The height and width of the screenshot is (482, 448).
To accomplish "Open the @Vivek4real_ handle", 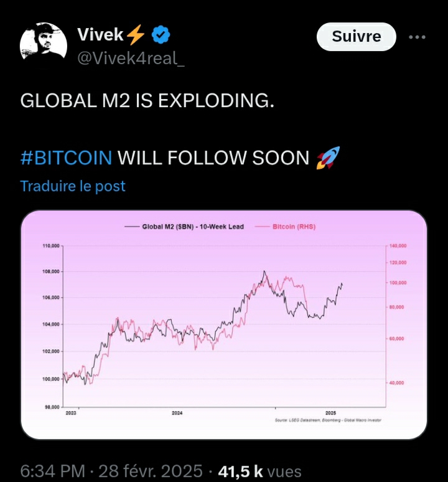I will click(x=131, y=58).
